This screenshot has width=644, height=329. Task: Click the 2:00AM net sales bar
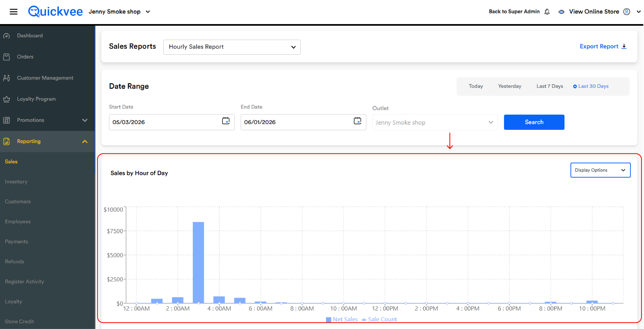pos(177,300)
